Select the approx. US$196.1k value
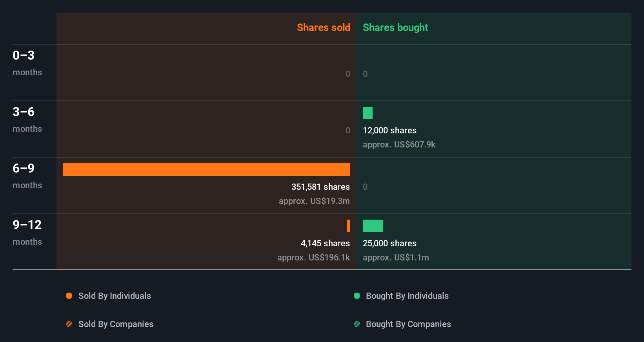Image resolution: width=644 pixels, height=342 pixels. [313, 258]
